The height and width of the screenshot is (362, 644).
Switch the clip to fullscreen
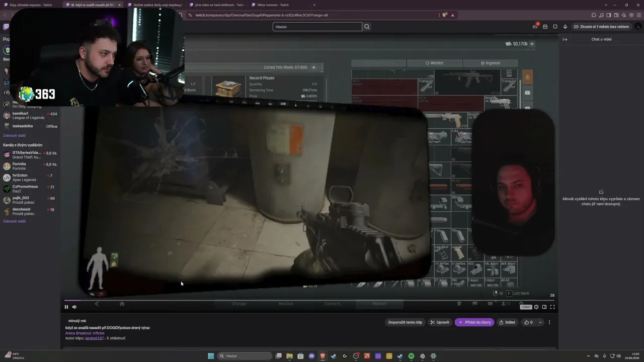tap(552, 307)
